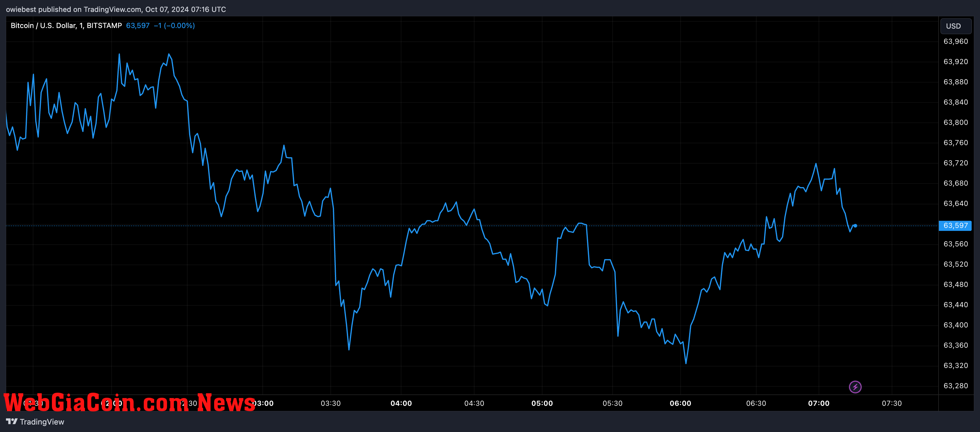Click the TradingView logo at bottom left
This screenshot has width=980, height=432.
[x=35, y=421]
